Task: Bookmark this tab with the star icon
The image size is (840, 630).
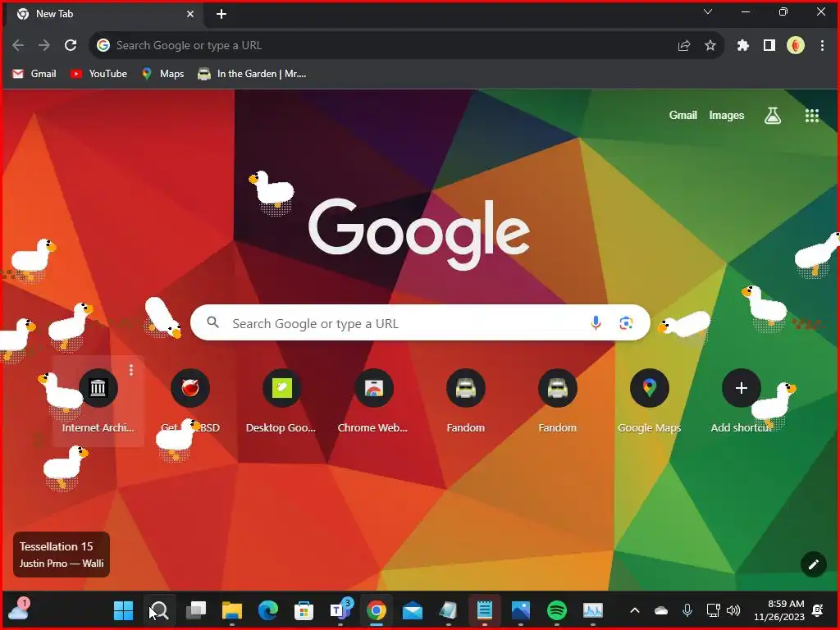Action: pos(710,46)
